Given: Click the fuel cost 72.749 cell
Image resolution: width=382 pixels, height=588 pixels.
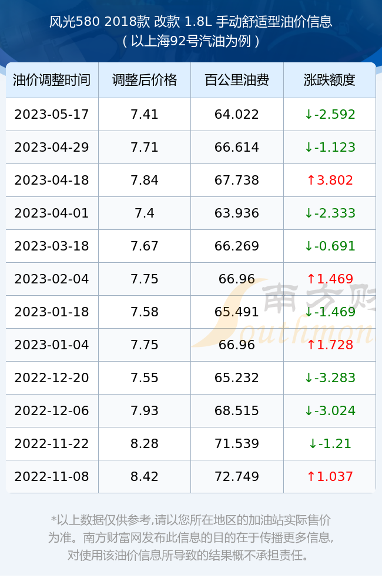Looking at the screenshot, I should pyautogui.click(x=237, y=477).
